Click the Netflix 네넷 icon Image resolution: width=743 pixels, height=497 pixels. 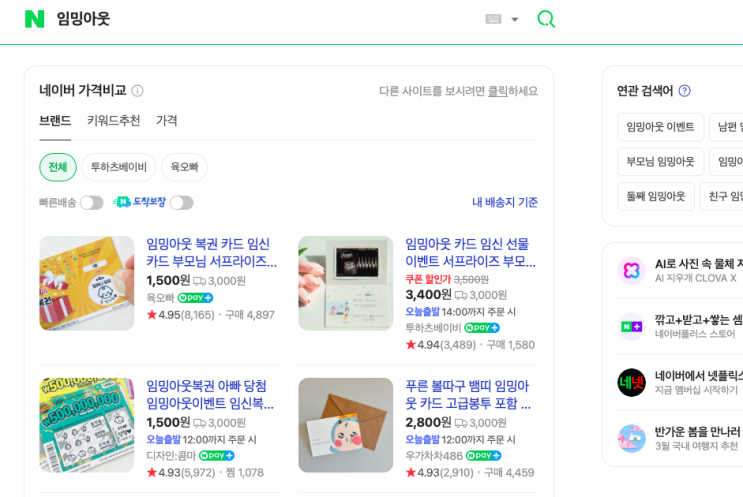(631, 382)
